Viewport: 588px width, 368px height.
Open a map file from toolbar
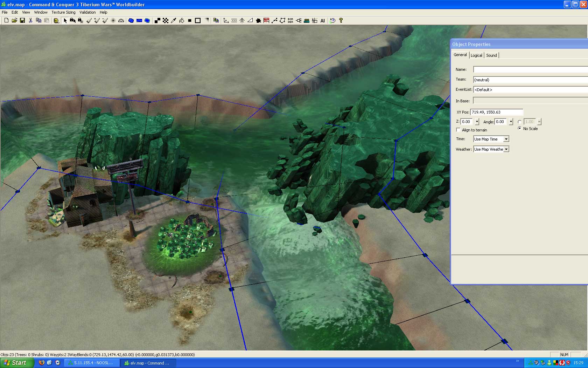click(14, 21)
